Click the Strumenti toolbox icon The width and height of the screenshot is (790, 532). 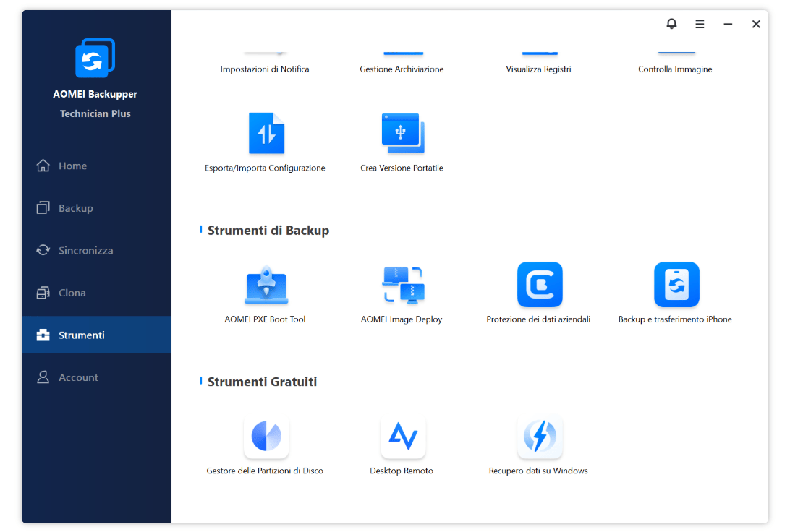(x=43, y=335)
